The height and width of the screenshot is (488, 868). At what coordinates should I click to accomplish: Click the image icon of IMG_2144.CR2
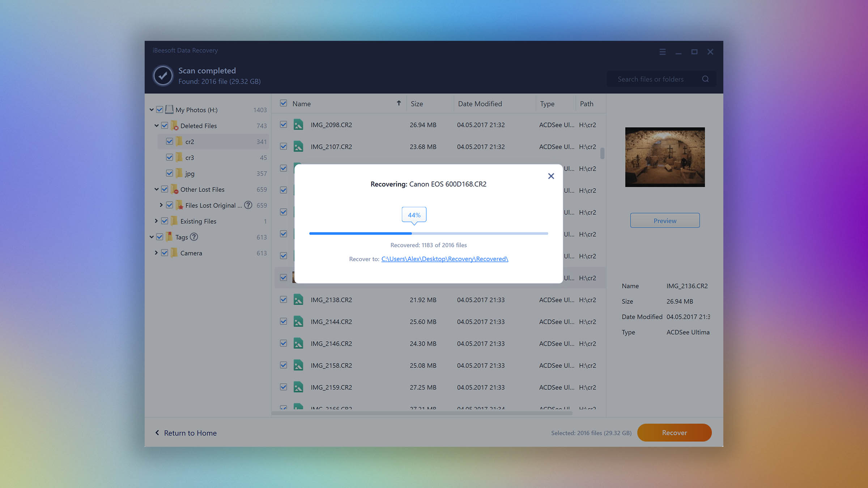298,322
